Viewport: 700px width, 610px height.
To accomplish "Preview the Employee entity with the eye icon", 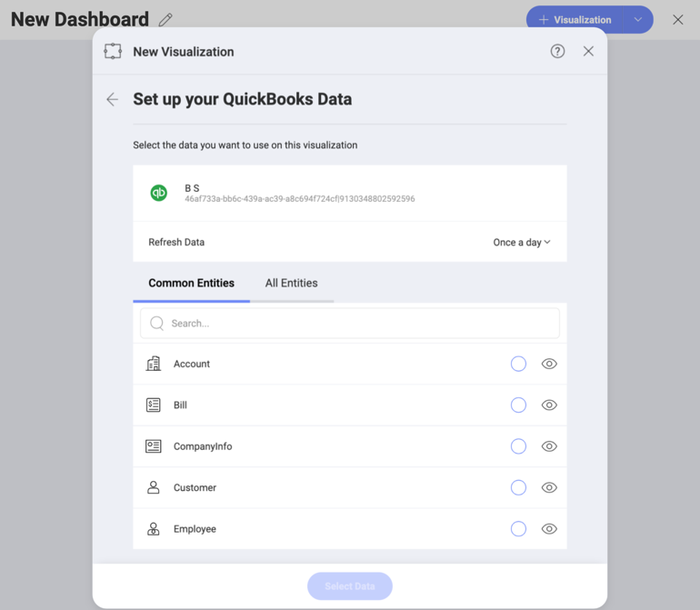I will click(x=549, y=529).
